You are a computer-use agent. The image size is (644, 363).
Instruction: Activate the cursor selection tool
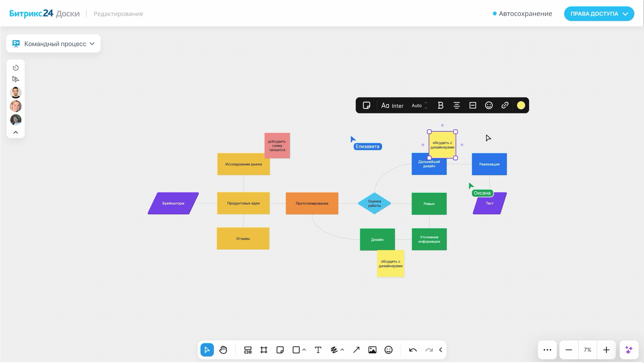click(x=207, y=350)
